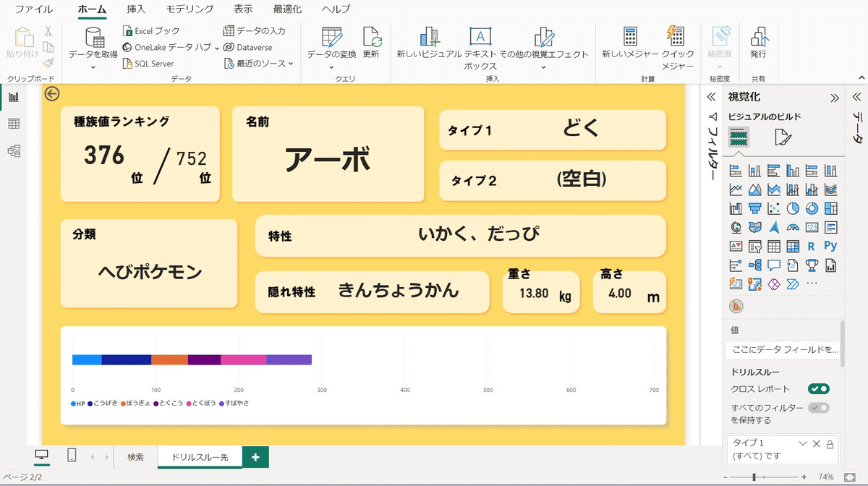Select the line chart visual icon
The width and height of the screenshot is (868, 486).
coord(736,189)
